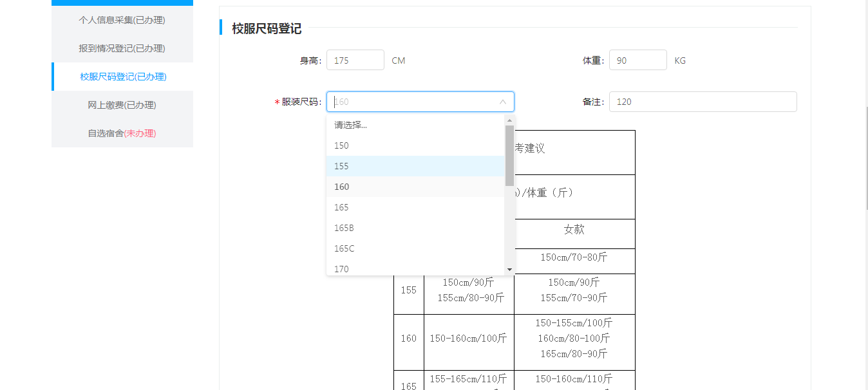Go to 报到情况登记 sidebar item

(122, 48)
